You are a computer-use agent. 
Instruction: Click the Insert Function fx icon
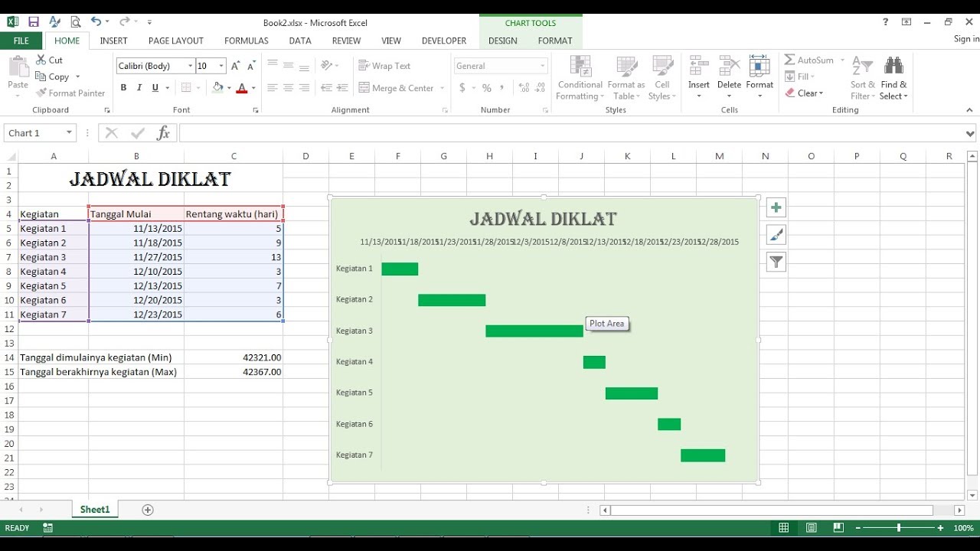(x=163, y=133)
